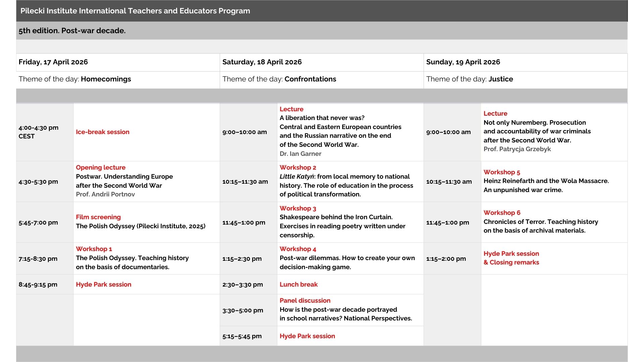This screenshot has width=644, height=362.
Task: Open Workshop 2 Little Katyń
Action: (x=298, y=168)
